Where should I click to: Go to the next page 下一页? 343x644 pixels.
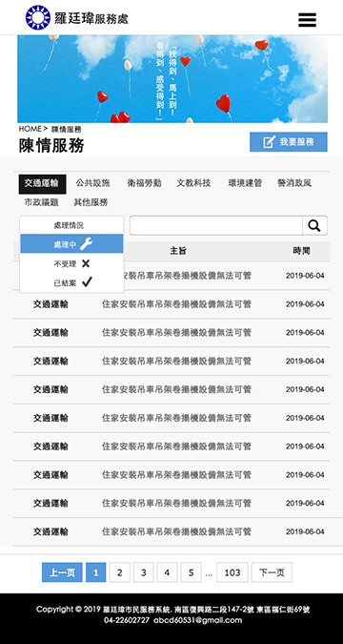(272, 572)
